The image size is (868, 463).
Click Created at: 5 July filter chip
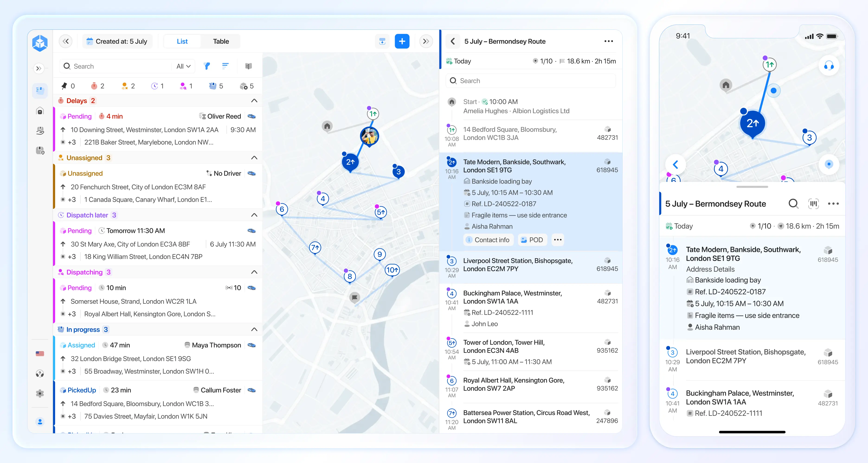[x=117, y=42]
